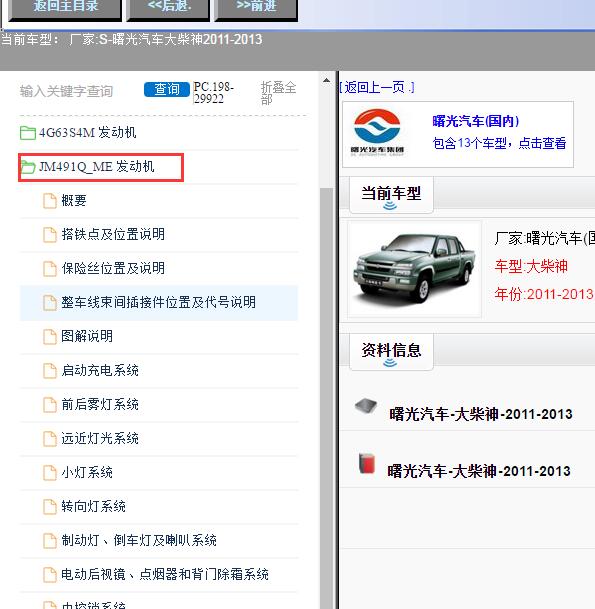Open the 小灯系统 document icon
595x609 pixels.
pyautogui.click(x=50, y=473)
